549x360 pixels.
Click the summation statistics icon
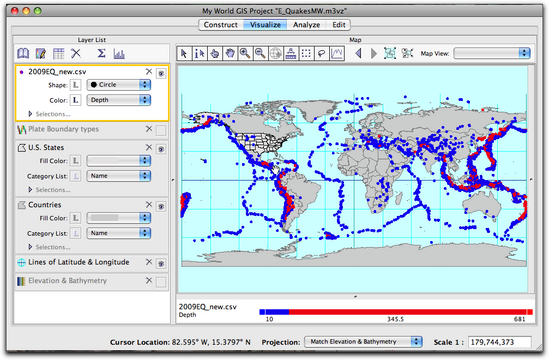(101, 54)
